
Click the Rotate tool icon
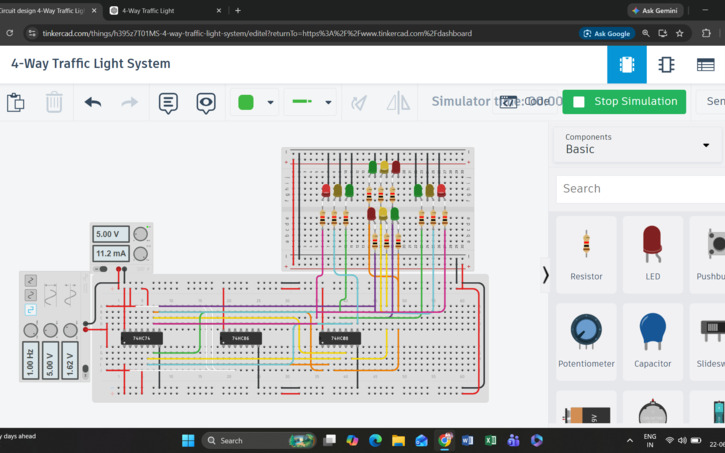[359, 102]
